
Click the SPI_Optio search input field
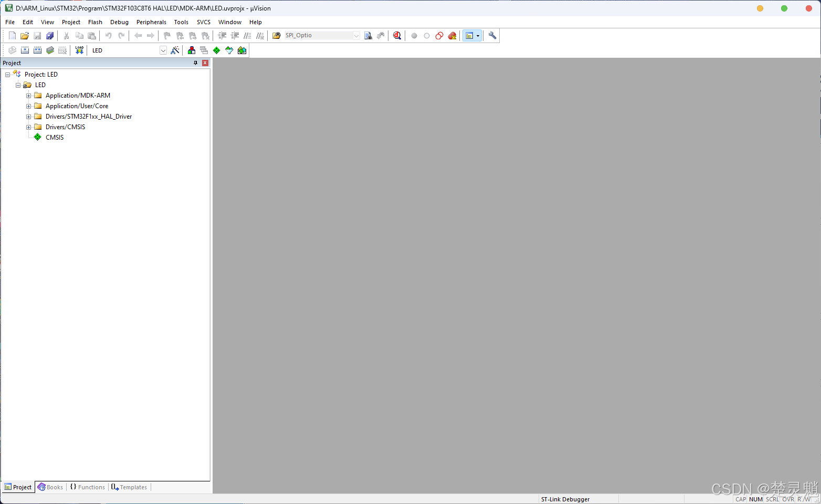(x=318, y=36)
